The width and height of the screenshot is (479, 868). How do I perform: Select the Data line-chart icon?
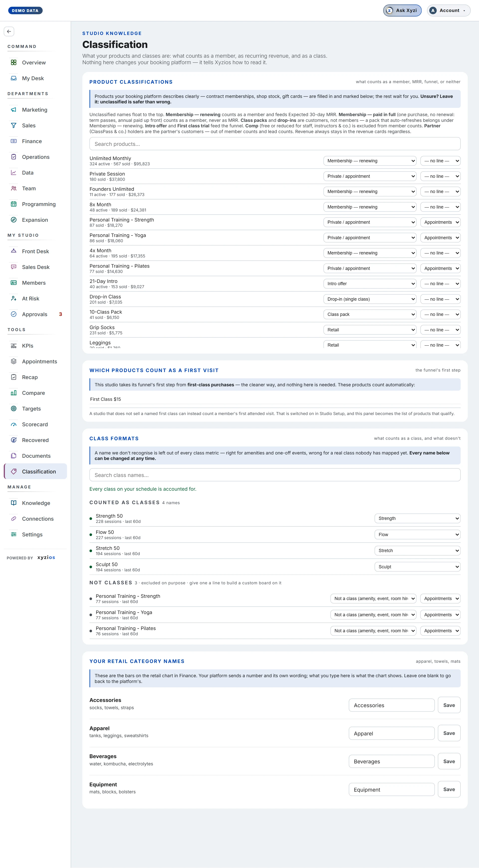point(13,173)
